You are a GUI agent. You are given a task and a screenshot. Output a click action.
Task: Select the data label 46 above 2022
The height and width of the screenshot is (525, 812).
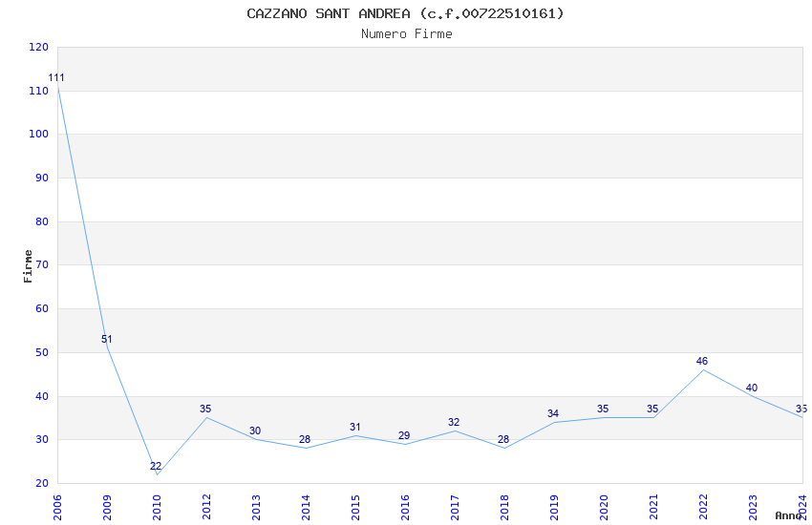pos(702,361)
